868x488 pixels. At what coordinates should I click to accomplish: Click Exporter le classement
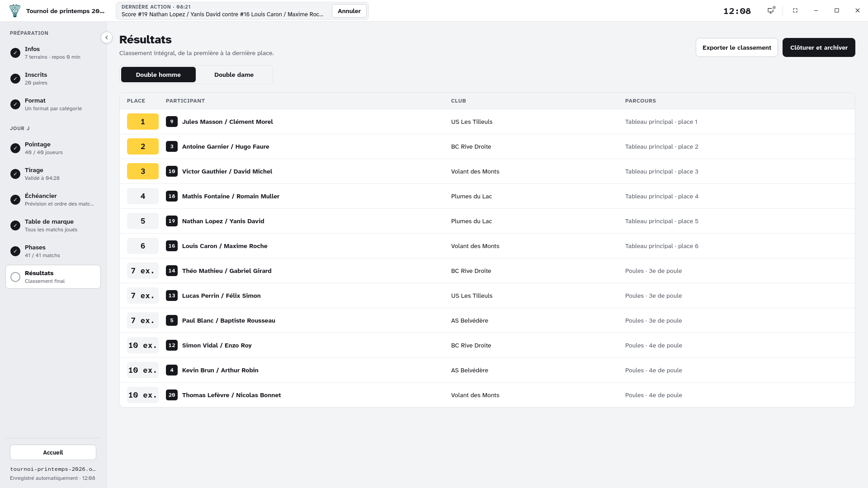[736, 47]
